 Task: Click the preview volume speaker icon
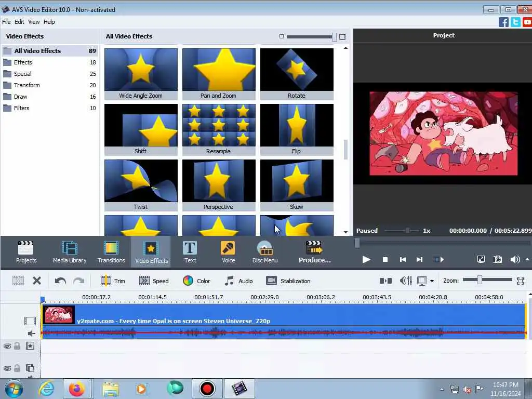(x=515, y=260)
